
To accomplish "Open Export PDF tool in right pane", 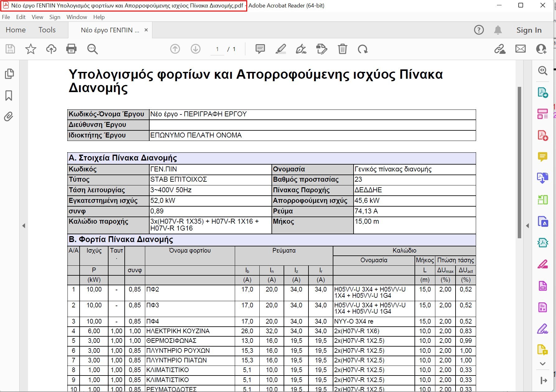I will [x=543, y=92].
